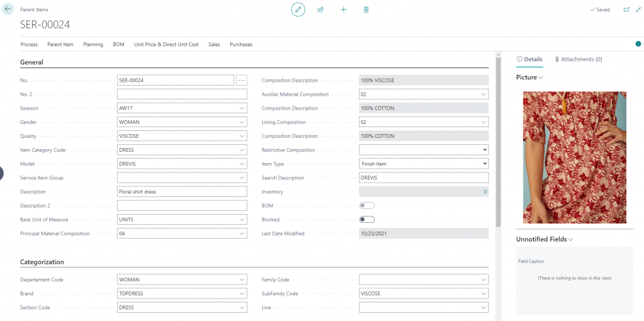The image size is (644, 321).
Task: Click the collapse page arrows icon
Action: coord(638,9)
